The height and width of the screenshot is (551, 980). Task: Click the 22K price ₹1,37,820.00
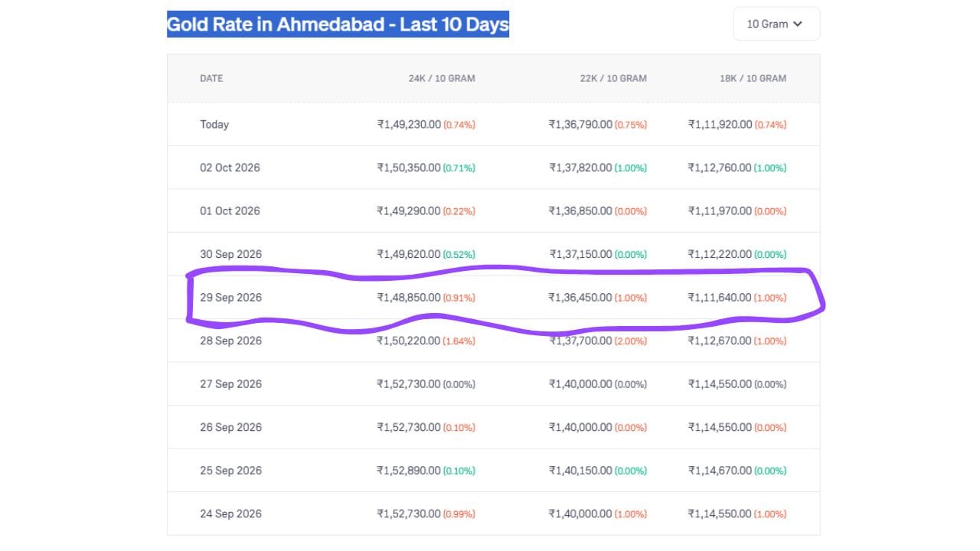point(580,168)
